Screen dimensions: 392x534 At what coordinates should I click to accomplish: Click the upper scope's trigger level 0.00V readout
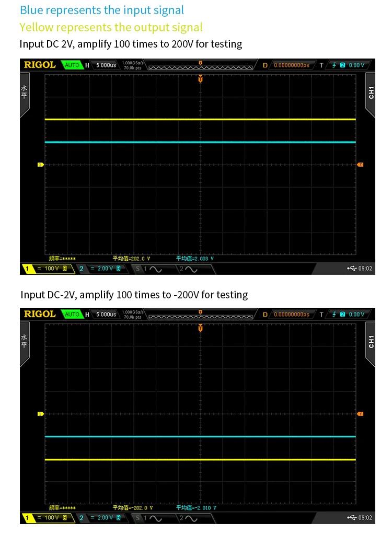(x=356, y=65)
